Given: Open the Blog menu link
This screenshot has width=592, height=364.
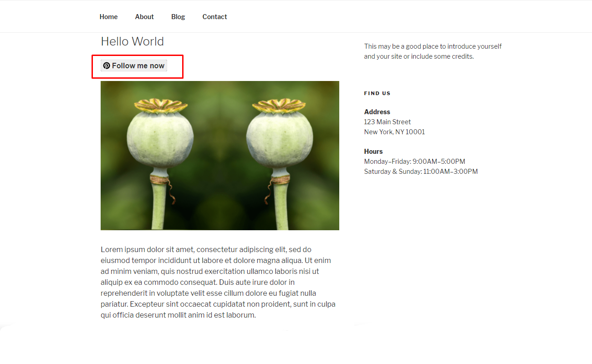Looking at the screenshot, I should 178,17.
